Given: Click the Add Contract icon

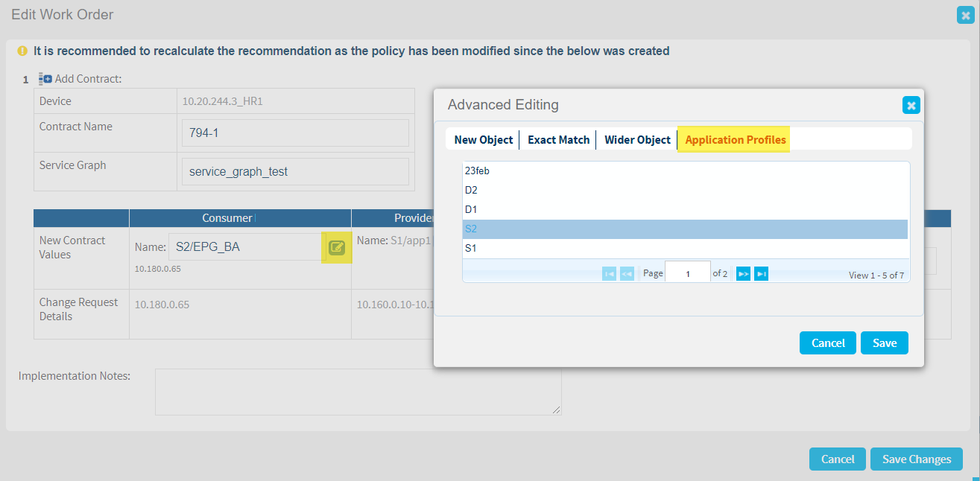Looking at the screenshot, I should 45,79.
